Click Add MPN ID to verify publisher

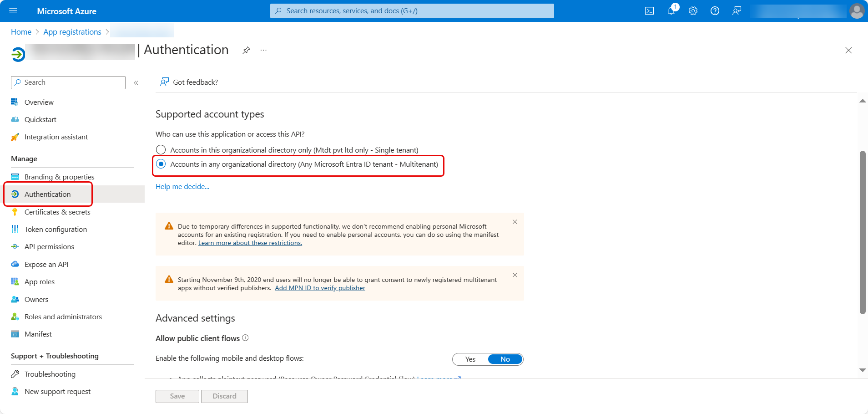coord(320,288)
